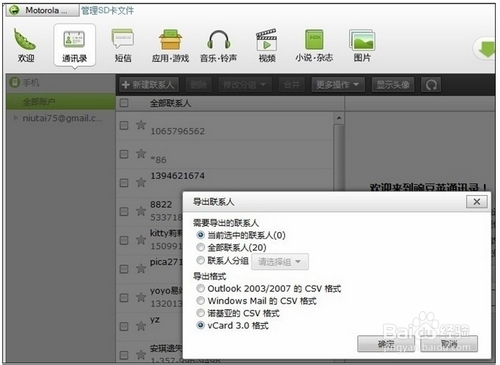Viewport: 500px width, 365px height.
Task: Expand the niutai75@gmail.c... account tree item
Action: (x=15, y=118)
